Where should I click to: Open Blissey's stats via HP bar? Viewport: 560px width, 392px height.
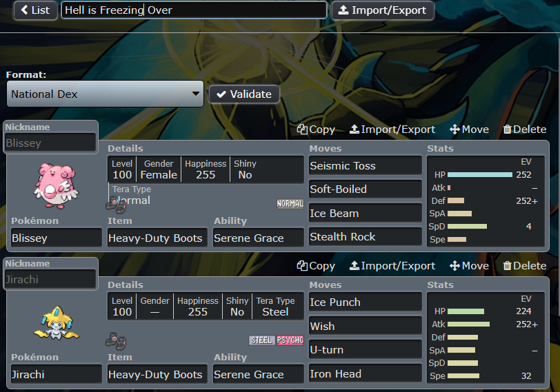[479, 175]
